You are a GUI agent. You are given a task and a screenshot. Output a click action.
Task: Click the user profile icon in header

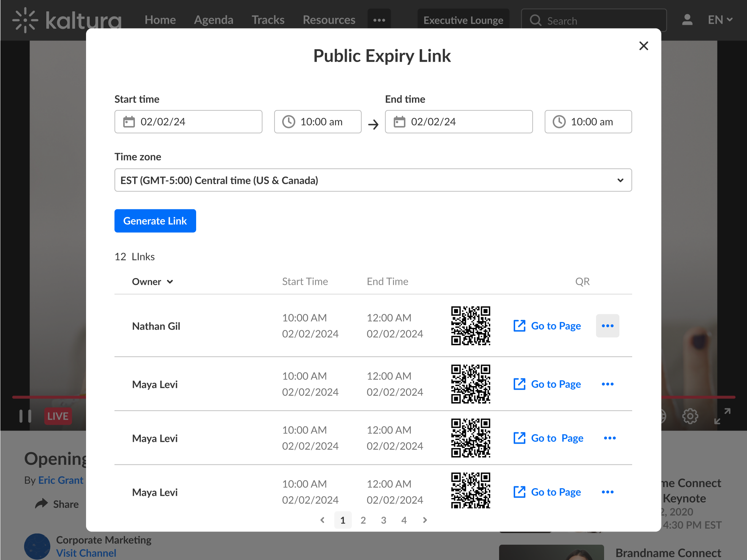point(687,20)
